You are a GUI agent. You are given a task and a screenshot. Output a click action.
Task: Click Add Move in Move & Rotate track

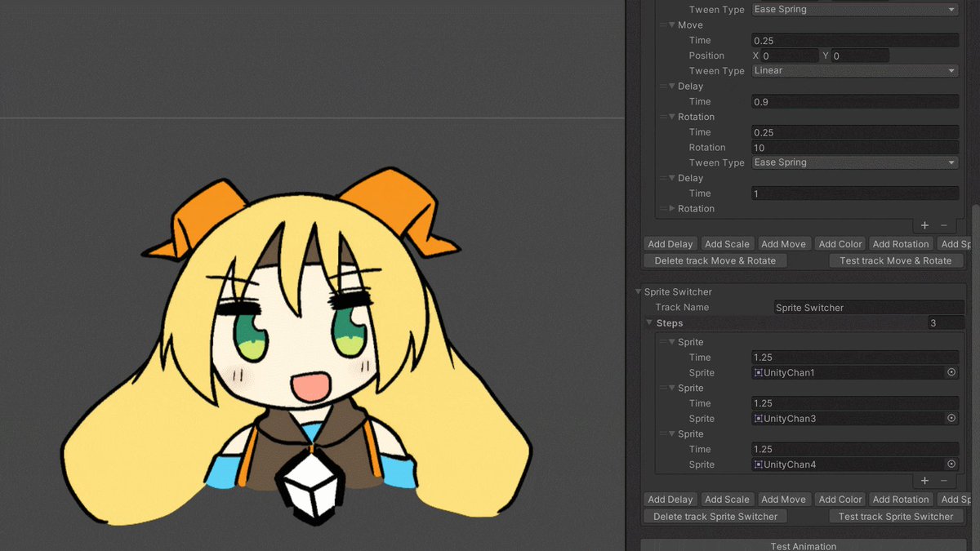[x=783, y=244]
